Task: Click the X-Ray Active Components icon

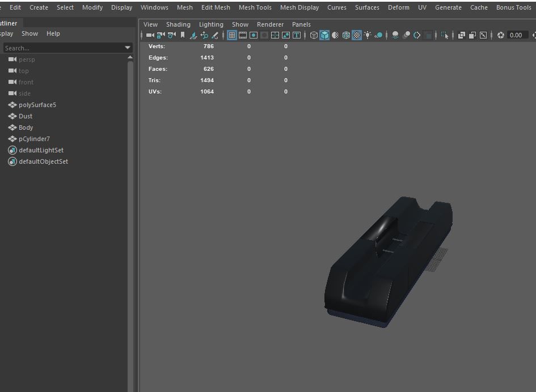Action: tap(472, 35)
